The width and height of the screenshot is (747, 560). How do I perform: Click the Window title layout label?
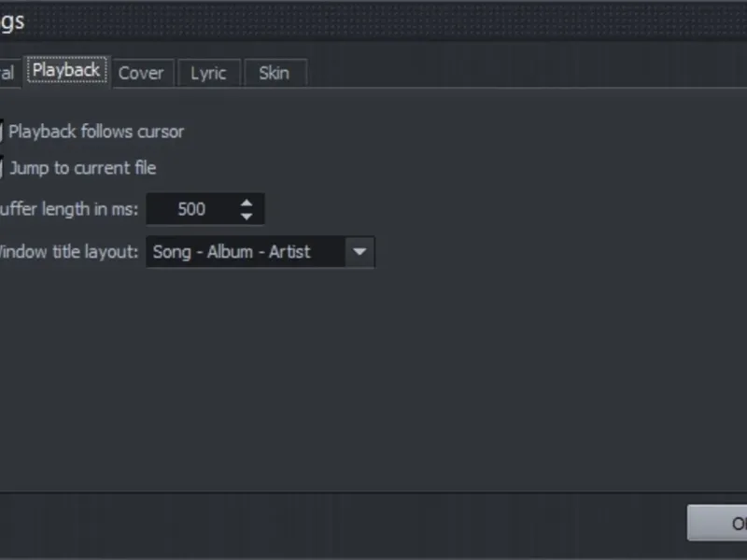(69, 251)
